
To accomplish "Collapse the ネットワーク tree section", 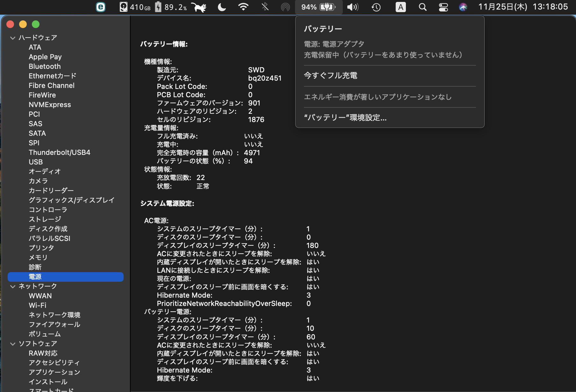I will click(x=13, y=287).
